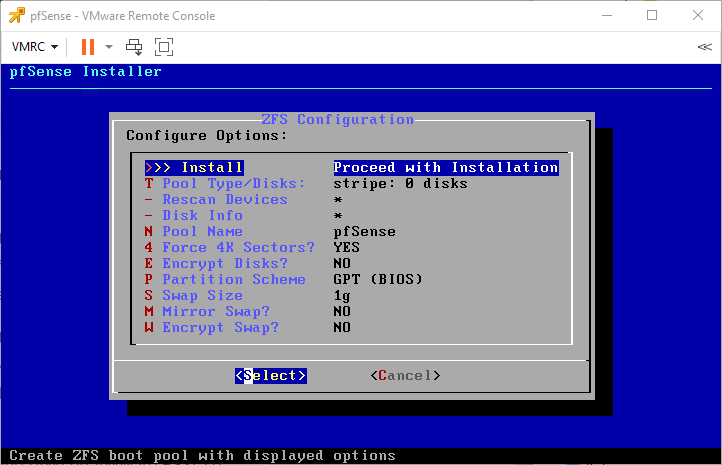Screen dimensions: 722x465
Task: Click the VMware Remote Console title bar icon
Action: (15, 15)
